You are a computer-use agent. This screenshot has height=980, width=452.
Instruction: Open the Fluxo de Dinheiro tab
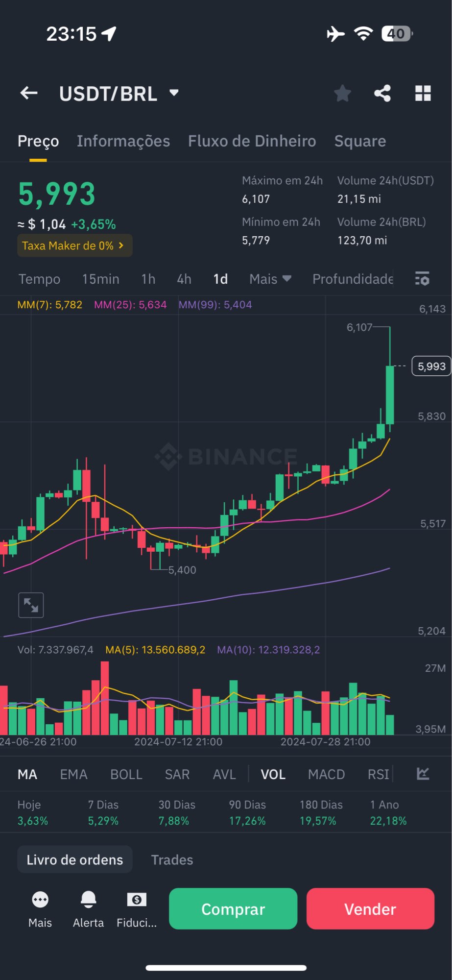pos(252,141)
